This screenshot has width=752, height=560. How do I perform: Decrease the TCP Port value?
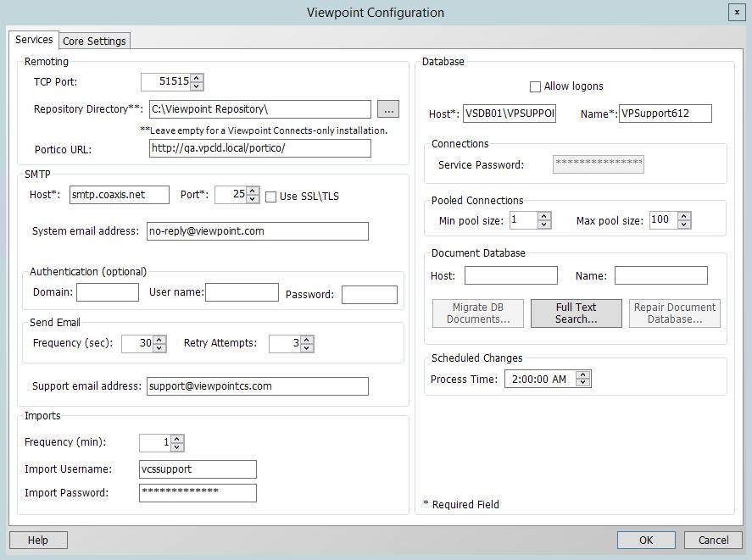click(197, 86)
